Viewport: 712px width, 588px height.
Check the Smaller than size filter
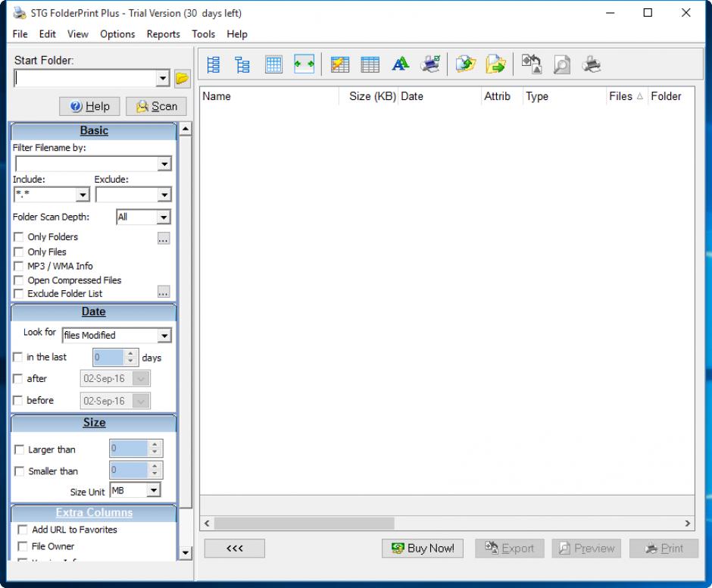(19, 471)
